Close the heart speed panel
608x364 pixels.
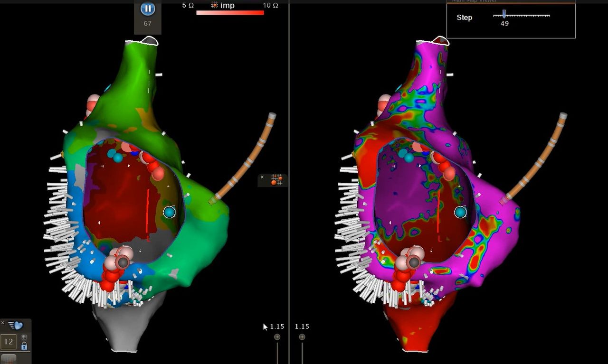[x=3, y=323]
